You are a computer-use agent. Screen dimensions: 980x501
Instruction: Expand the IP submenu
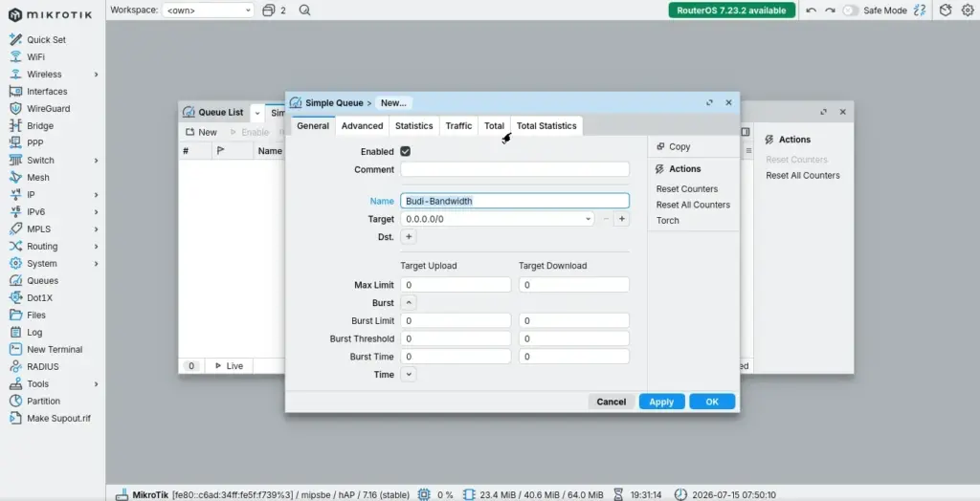pos(97,194)
